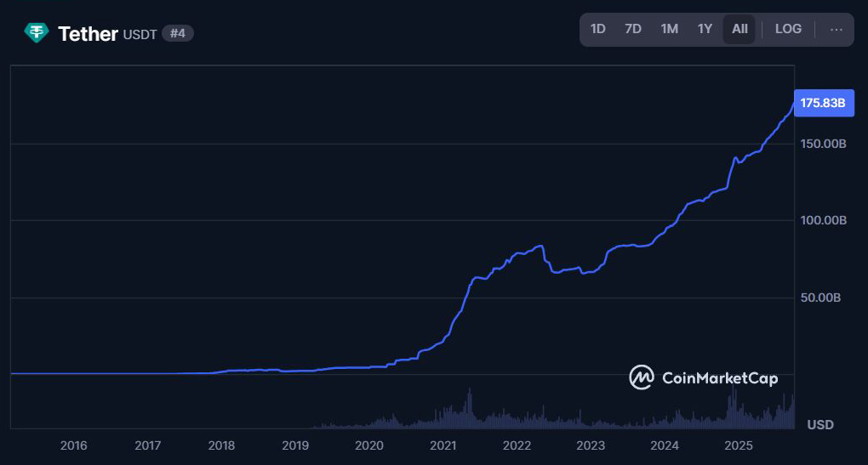Toggle the LOG scale button
Viewport: 868px width, 465px height.
[788, 29]
